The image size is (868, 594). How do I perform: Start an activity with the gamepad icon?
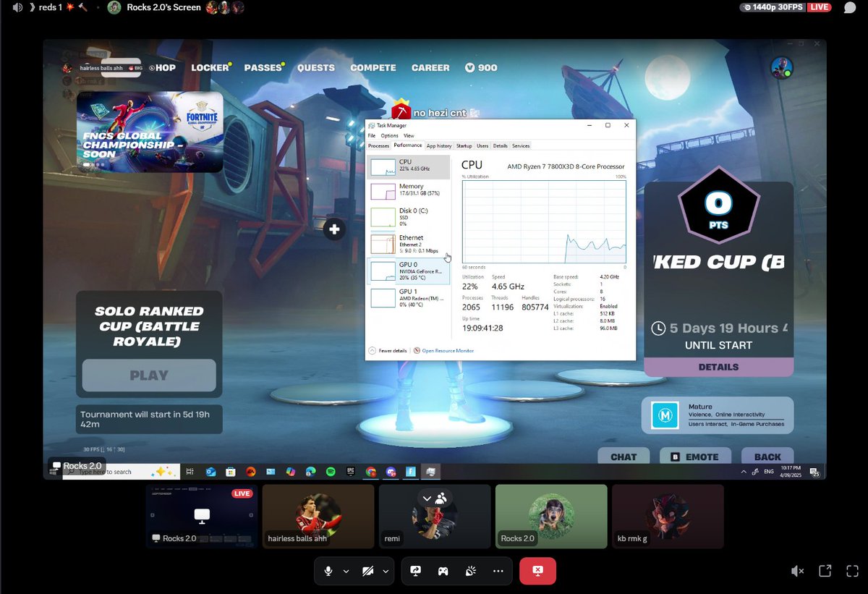click(443, 571)
